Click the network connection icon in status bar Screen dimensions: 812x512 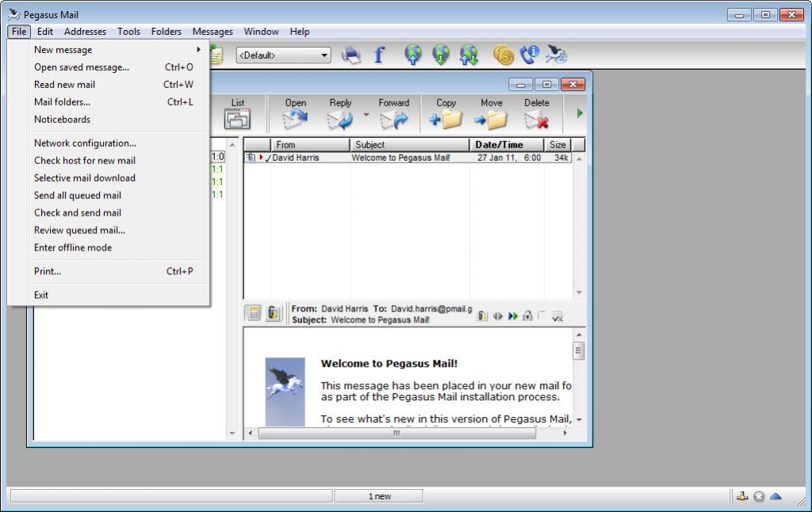742,496
